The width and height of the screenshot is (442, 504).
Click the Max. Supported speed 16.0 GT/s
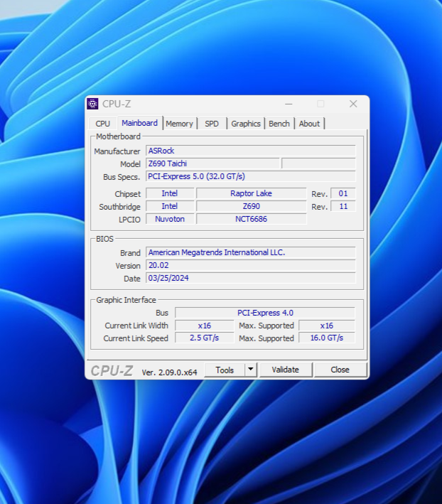click(x=327, y=338)
